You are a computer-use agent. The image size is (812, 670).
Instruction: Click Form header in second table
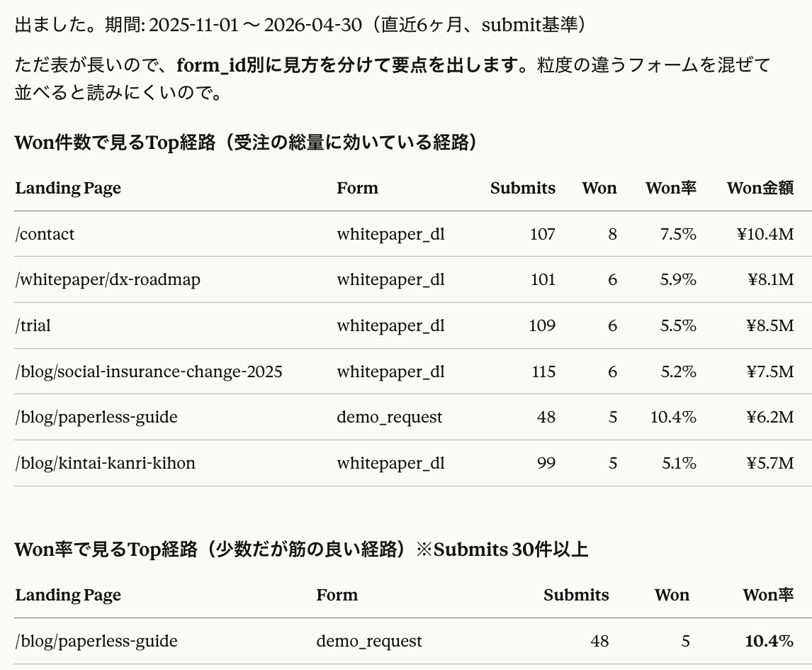[x=337, y=594]
